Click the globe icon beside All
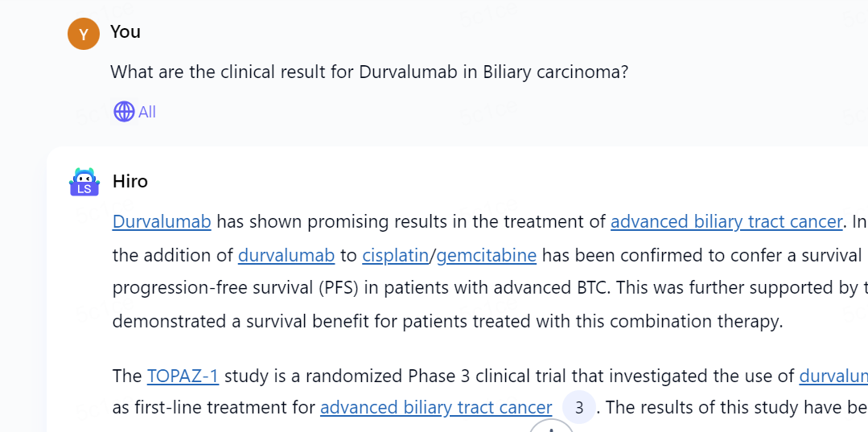 click(x=124, y=112)
